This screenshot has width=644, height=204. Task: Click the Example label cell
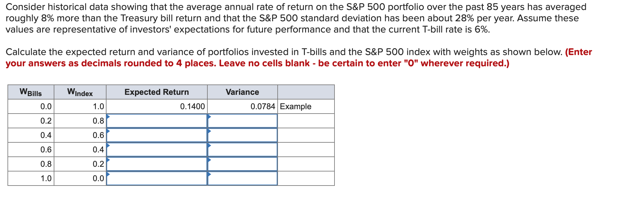[x=295, y=106]
